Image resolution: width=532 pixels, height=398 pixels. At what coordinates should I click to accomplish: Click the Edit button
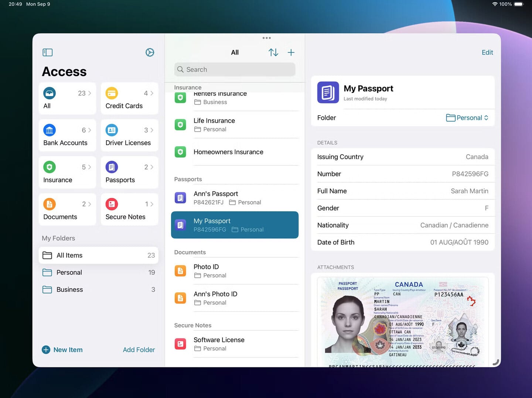[487, 52]
